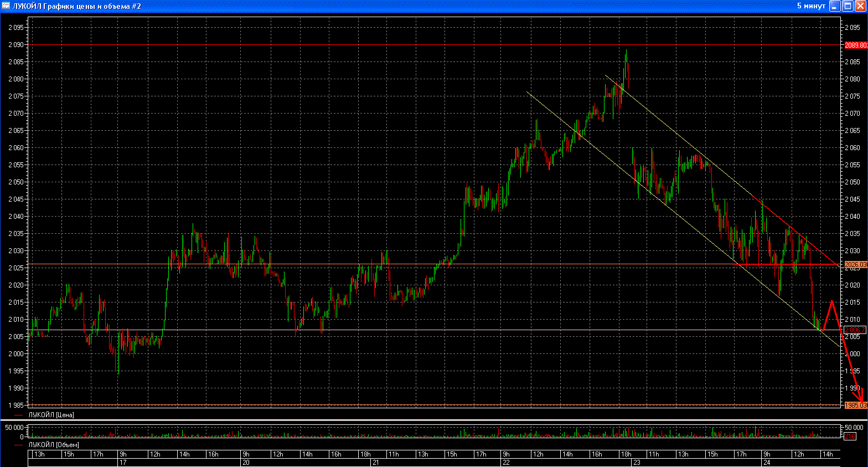Click the peak of the red forecast arrow
The image size is (868, 467).
[831, 301]
